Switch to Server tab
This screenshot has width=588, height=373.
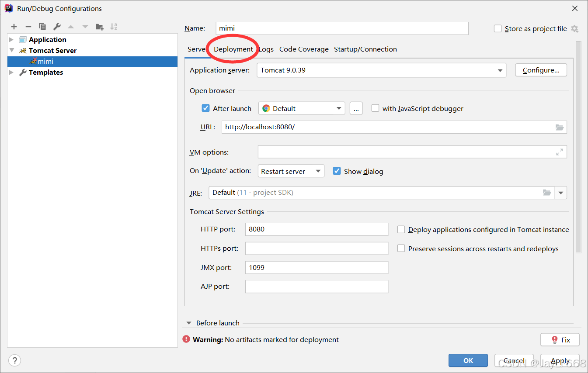196,49
